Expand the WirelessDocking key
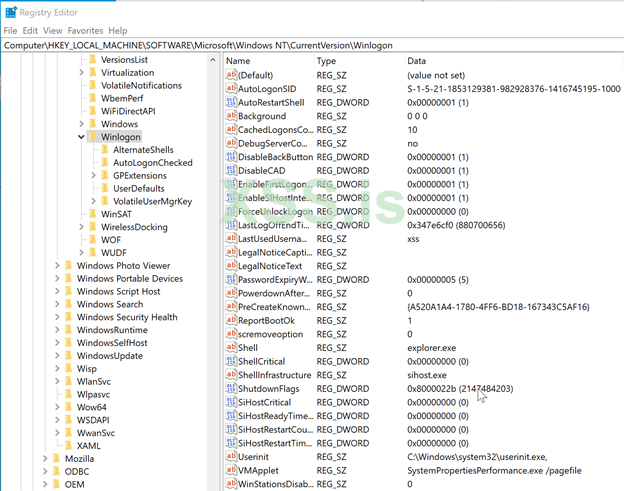This screenshot has height=491, width=624. click(81, 227)
